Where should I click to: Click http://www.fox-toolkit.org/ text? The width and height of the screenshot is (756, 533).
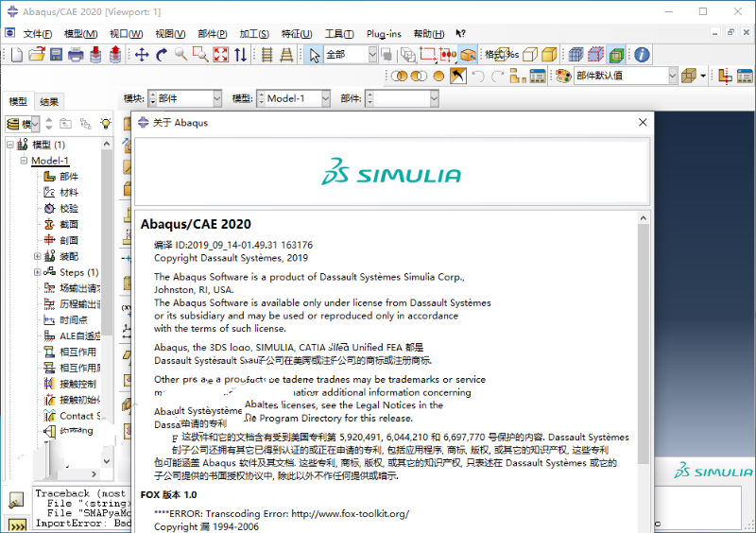point(351,514)
